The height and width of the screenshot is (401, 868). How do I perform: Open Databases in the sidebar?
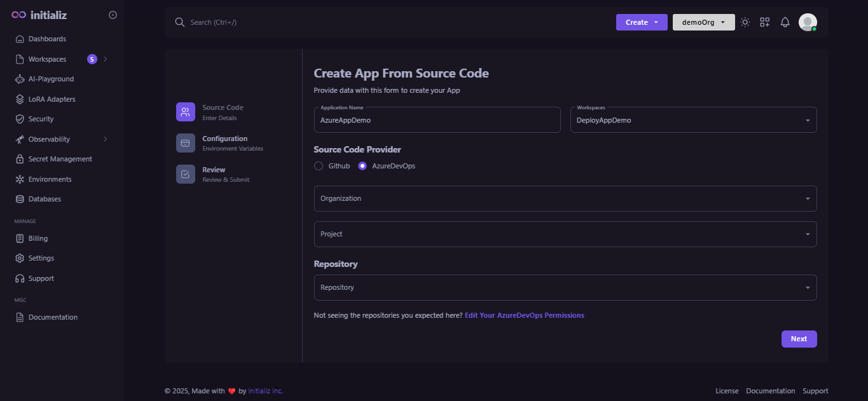tap(45, 199)
